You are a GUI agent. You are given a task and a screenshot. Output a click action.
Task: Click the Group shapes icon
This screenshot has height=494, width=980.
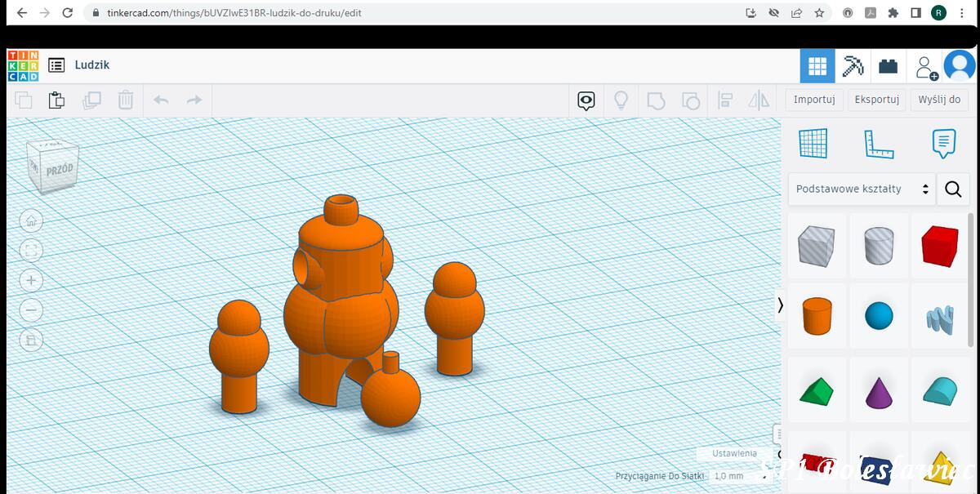coord(656,100)
